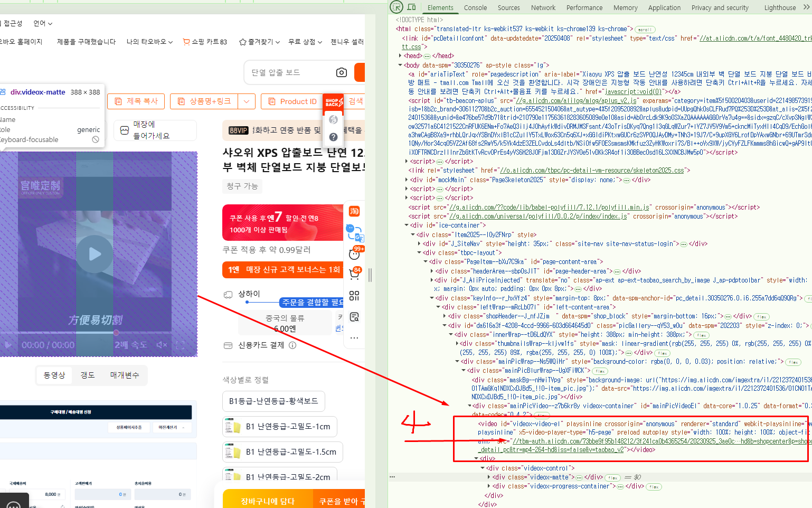Switch to the Sources tab in DevTools
Screen dimensions: 812x508
[508, 7]
